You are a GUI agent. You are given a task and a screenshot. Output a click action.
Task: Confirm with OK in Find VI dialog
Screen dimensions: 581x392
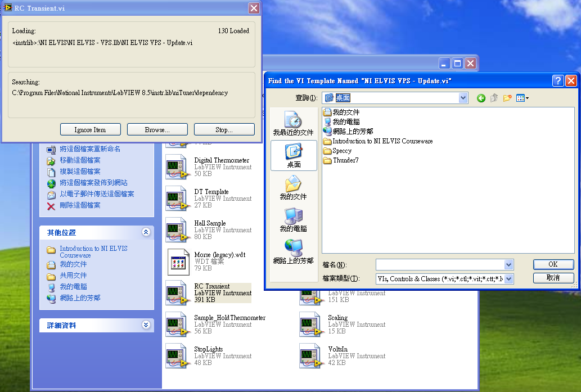(x=553, y=264)
